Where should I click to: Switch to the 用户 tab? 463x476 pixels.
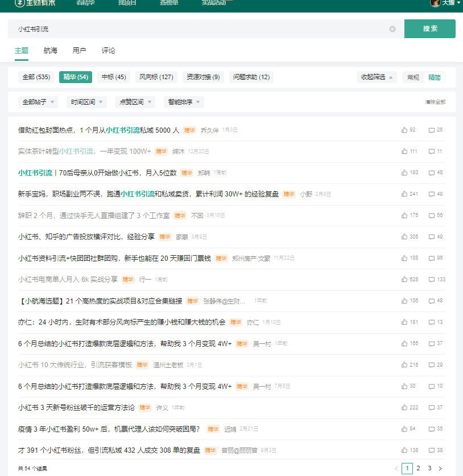tap(79, 51)
